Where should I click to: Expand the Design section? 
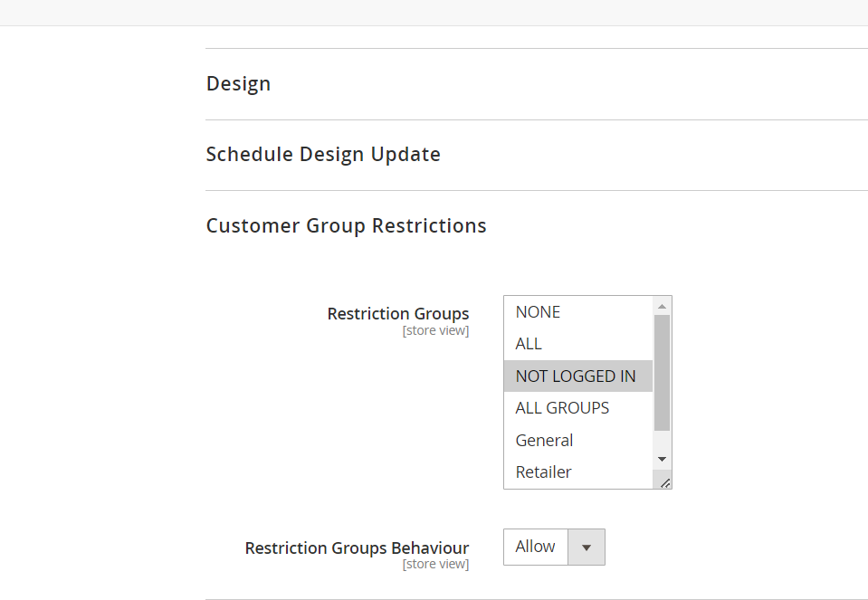tap(239, 84)
